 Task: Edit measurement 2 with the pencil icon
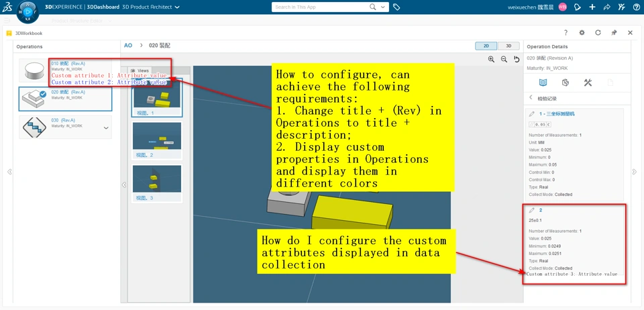click(532, 210)
